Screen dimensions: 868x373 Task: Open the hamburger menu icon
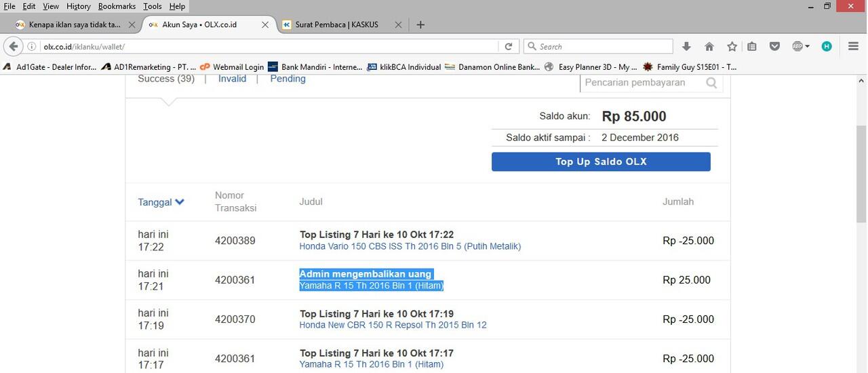(x=854, y=46)
